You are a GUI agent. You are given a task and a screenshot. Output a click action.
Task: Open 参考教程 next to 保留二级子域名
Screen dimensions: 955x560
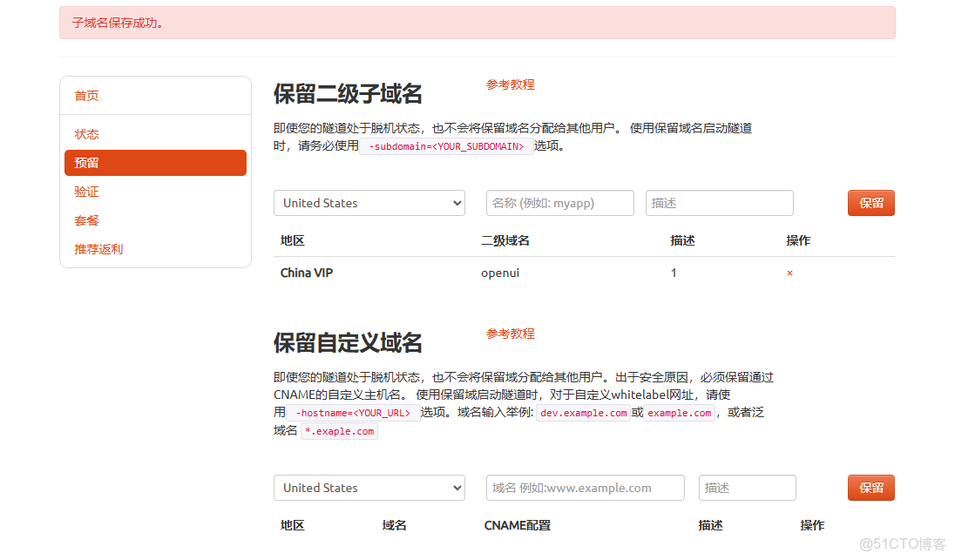(x=510, y=84)
